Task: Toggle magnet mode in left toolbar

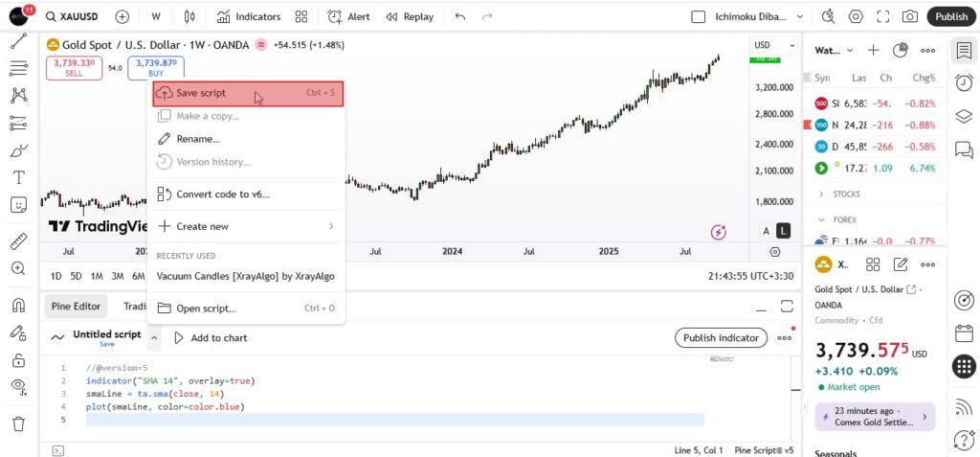Action: [18, 306]
